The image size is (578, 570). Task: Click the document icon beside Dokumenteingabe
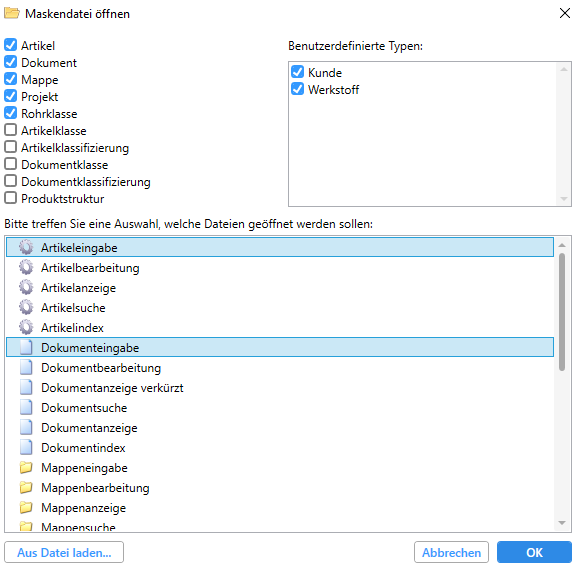26,347
